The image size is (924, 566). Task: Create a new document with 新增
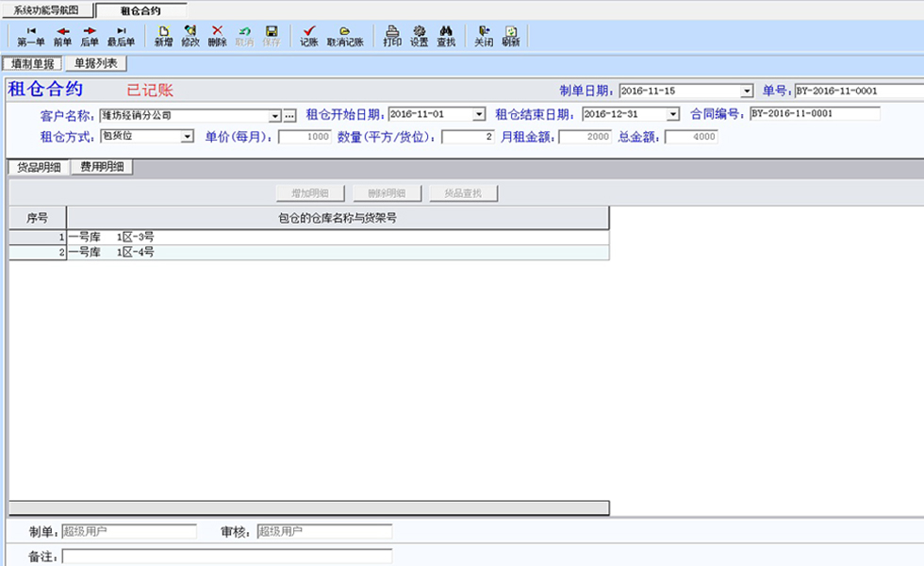[x=164, y=36]
